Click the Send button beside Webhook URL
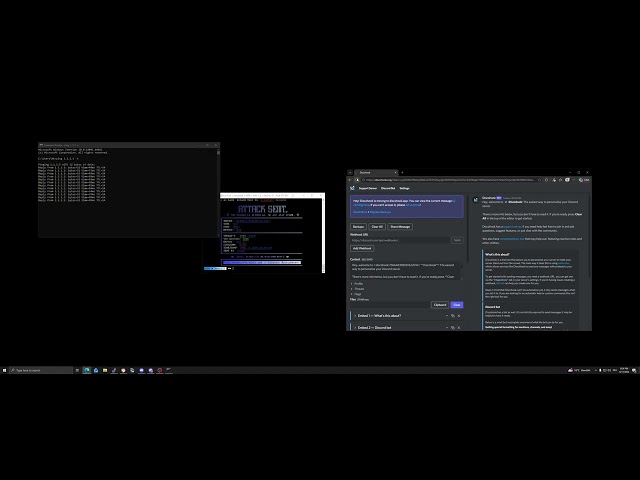This screenshot has width=640, height=480. coord(457,240)
